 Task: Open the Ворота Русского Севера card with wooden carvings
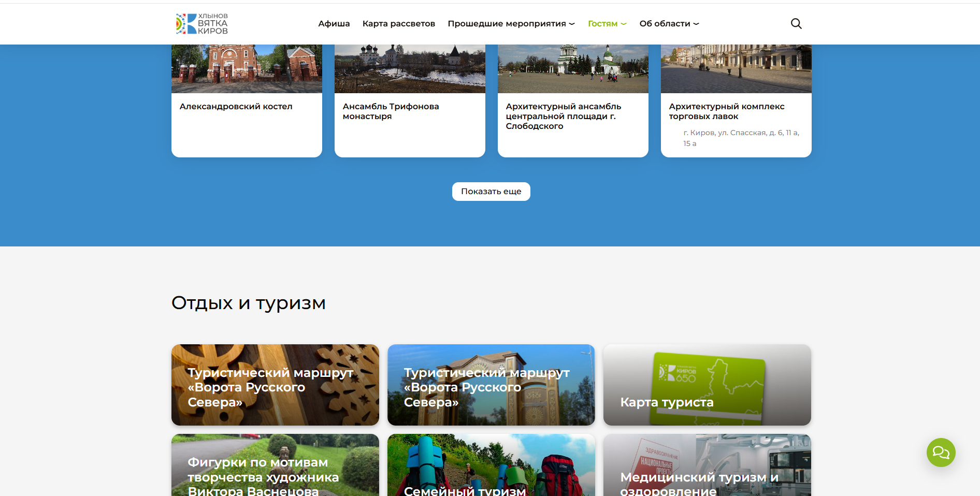coord(275,385)
